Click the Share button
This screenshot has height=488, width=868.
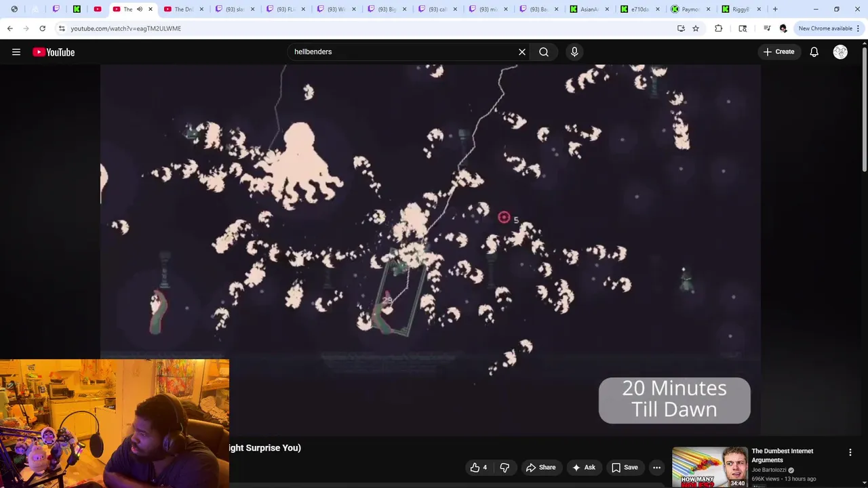point(540,468)
